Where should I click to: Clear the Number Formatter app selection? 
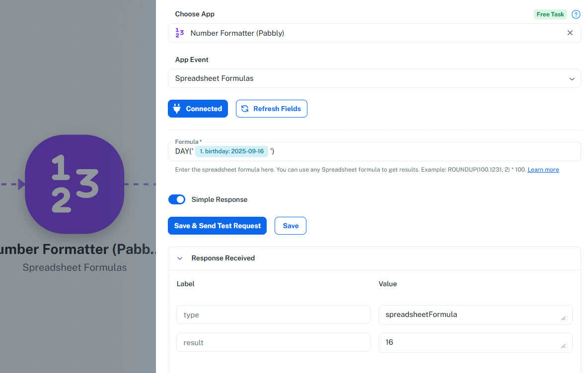coord(570,33)
